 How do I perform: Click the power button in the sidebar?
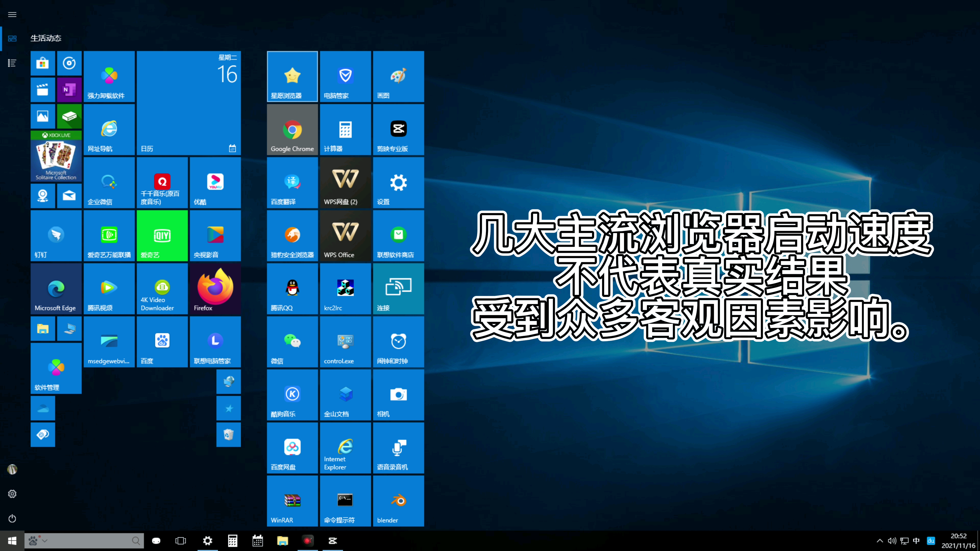pos(12,518)
